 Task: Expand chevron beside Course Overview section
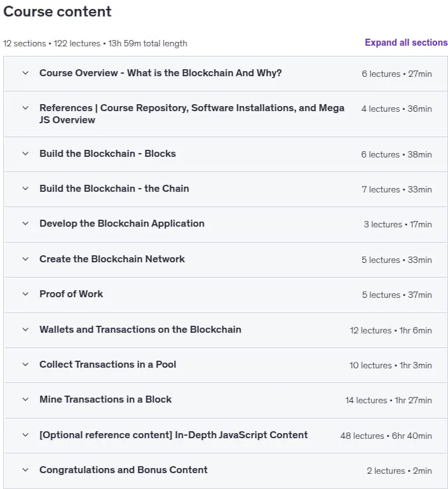25,73
